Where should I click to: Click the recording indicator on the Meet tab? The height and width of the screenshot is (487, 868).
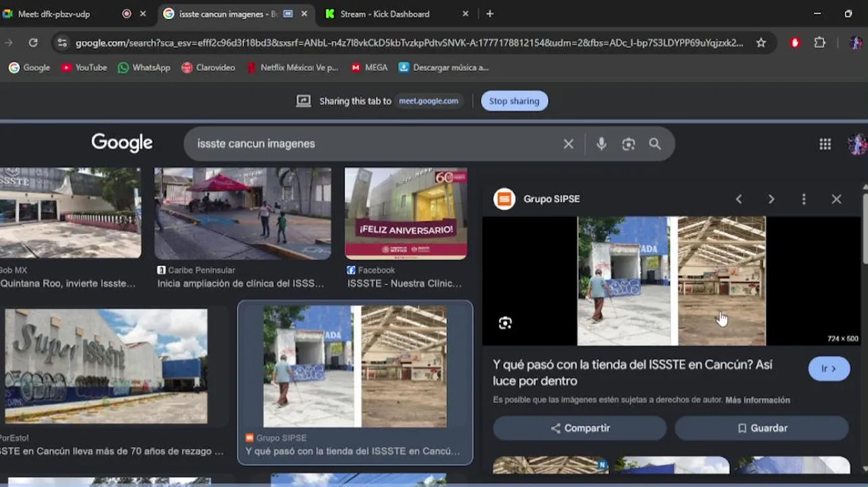126,14
